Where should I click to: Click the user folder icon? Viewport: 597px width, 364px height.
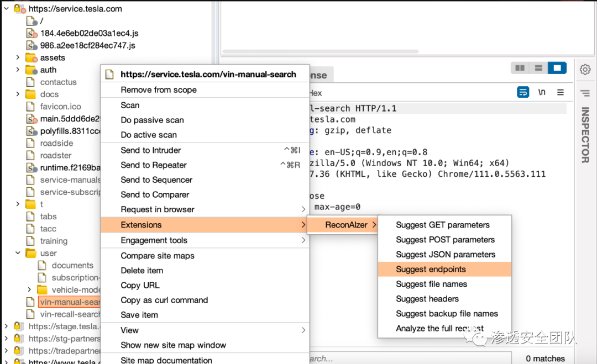point(30,253)
